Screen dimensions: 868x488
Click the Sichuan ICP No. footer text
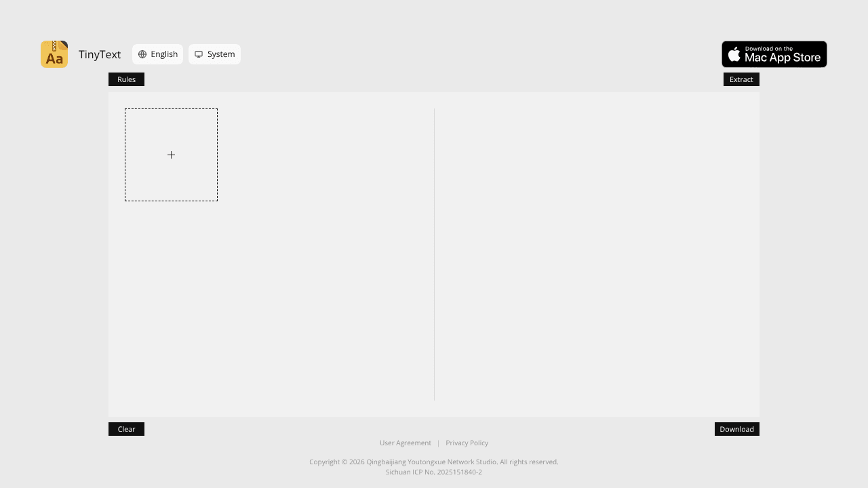(434, 472)
